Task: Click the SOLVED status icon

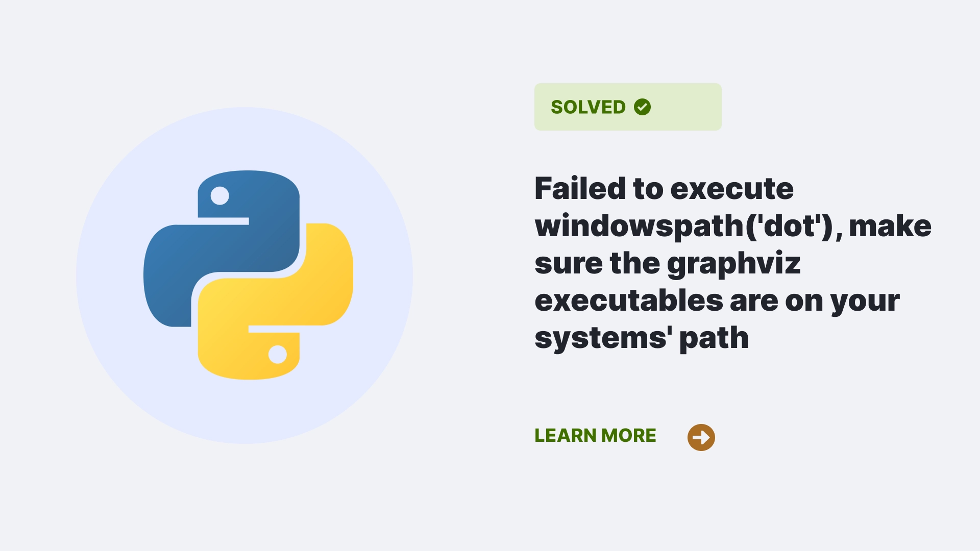Action: [641, 106]
